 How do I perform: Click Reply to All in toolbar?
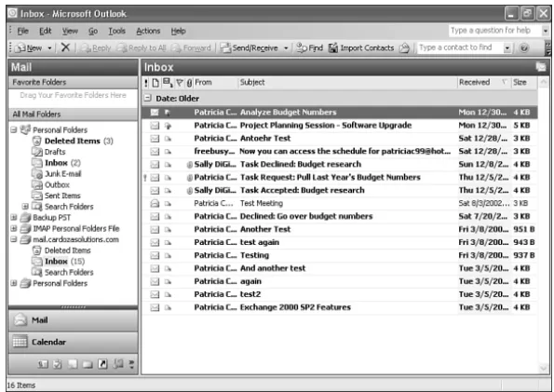pyautogui.click(x=142, y=47)
